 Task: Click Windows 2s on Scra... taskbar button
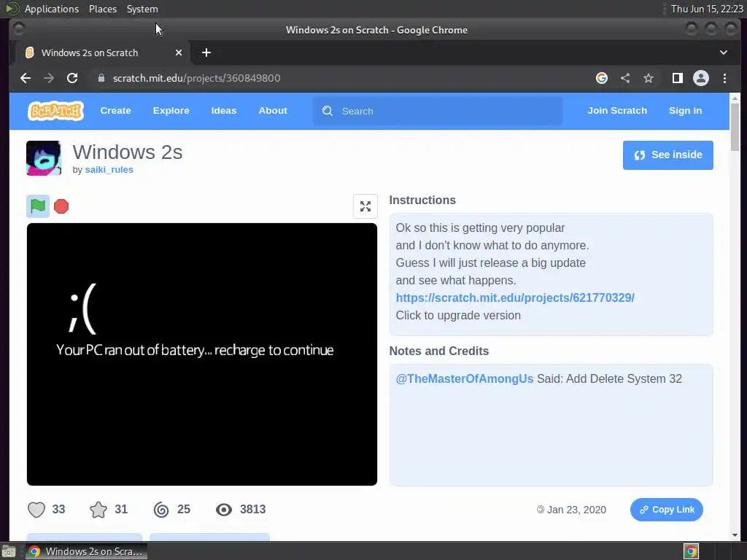86,551
